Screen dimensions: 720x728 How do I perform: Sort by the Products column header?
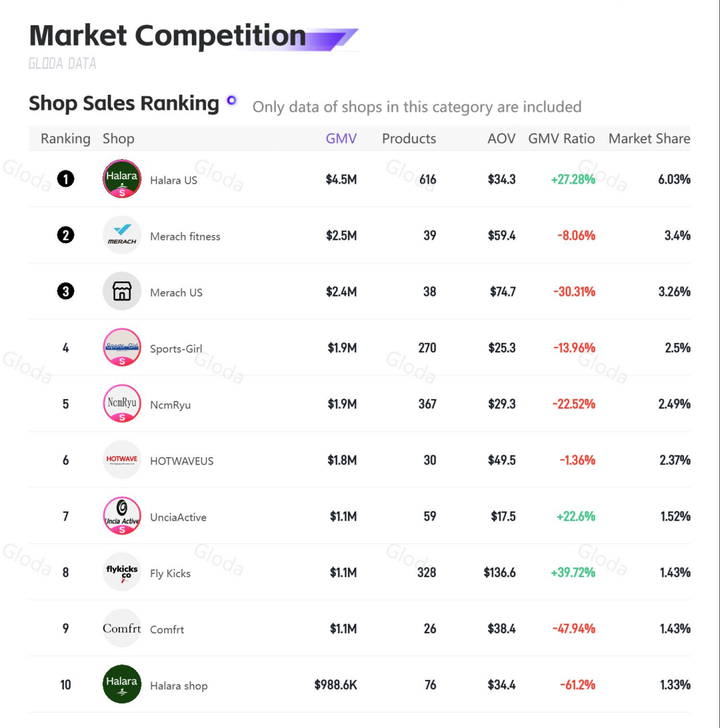pos(409,138)
